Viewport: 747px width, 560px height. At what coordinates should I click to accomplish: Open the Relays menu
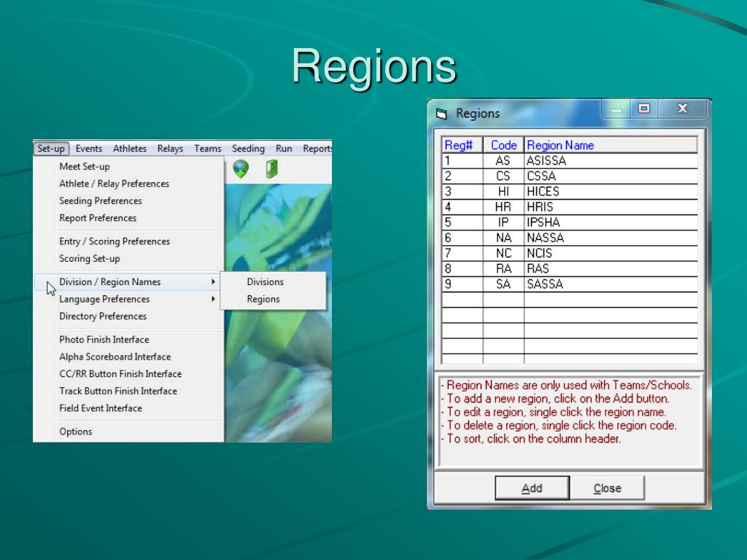pos(170,149)
